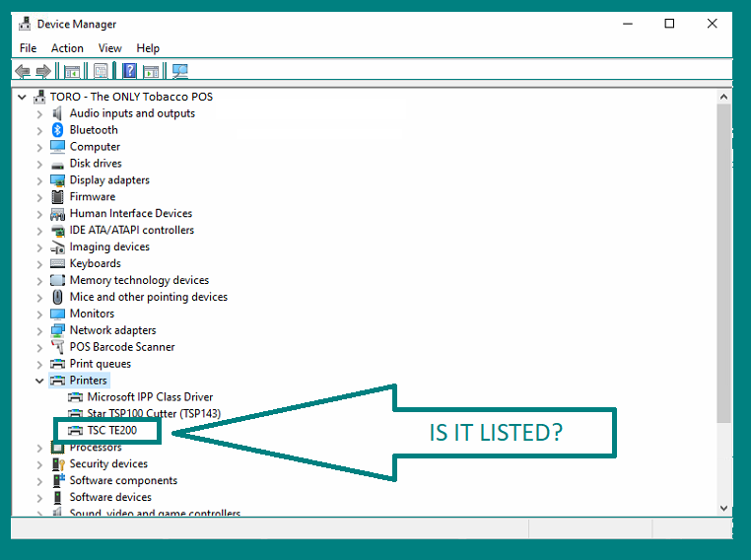The image size is (751, 560).
Task: Click Scan for hardware changes monitor icon
Action: [180, 72]
